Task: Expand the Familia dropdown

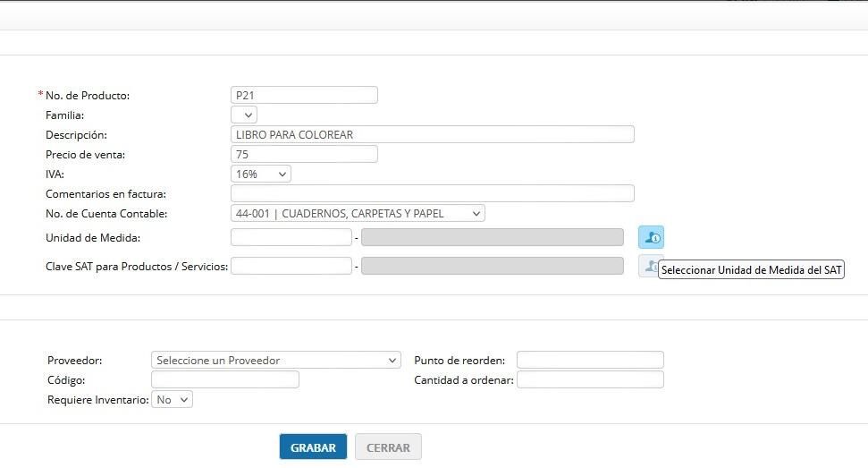Action: pos(243,115)
